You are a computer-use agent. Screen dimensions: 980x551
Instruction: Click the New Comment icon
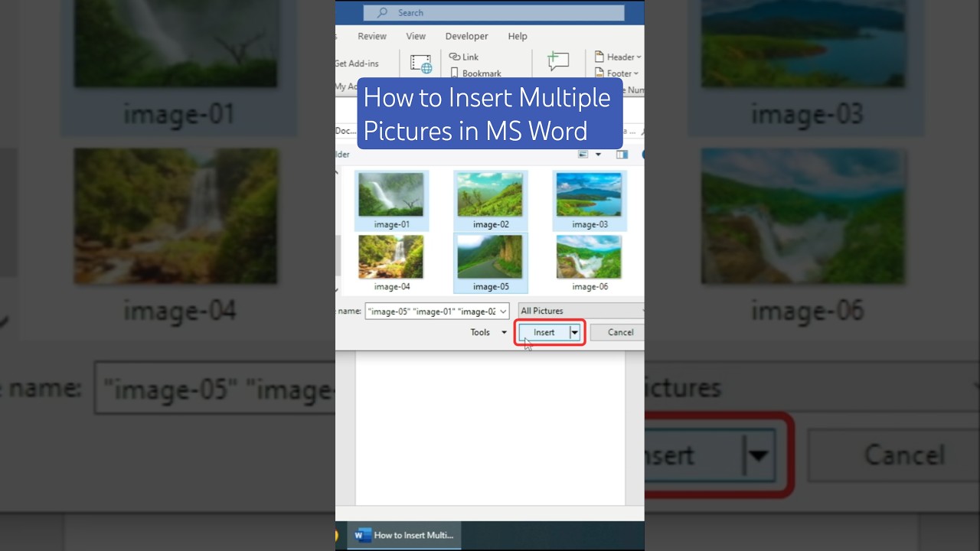click(558, 62)
